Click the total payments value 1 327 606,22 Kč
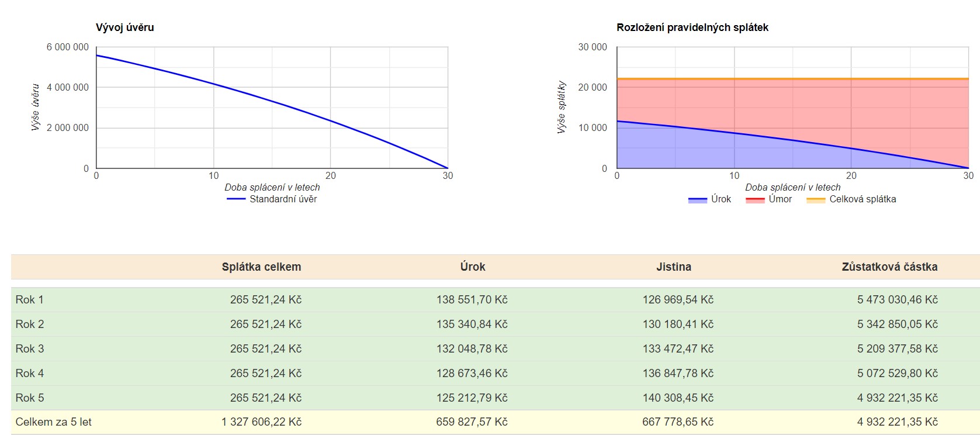 [x=261, y=422]
